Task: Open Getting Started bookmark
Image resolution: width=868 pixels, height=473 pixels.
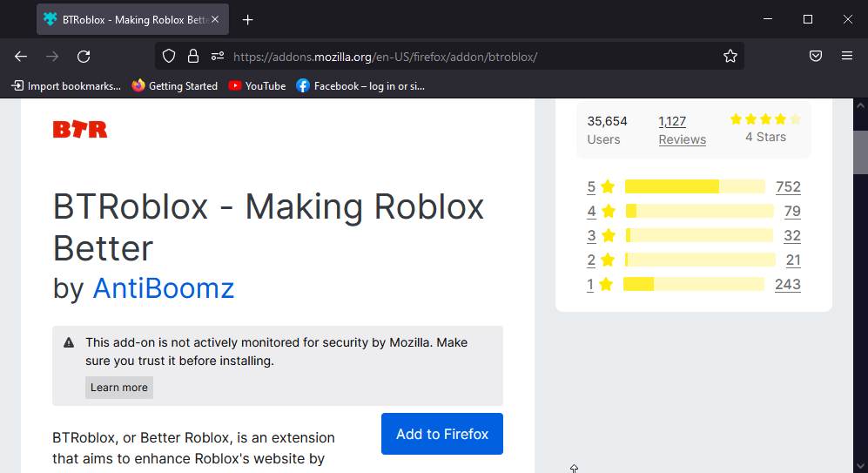Action: (x=174, y=86)
